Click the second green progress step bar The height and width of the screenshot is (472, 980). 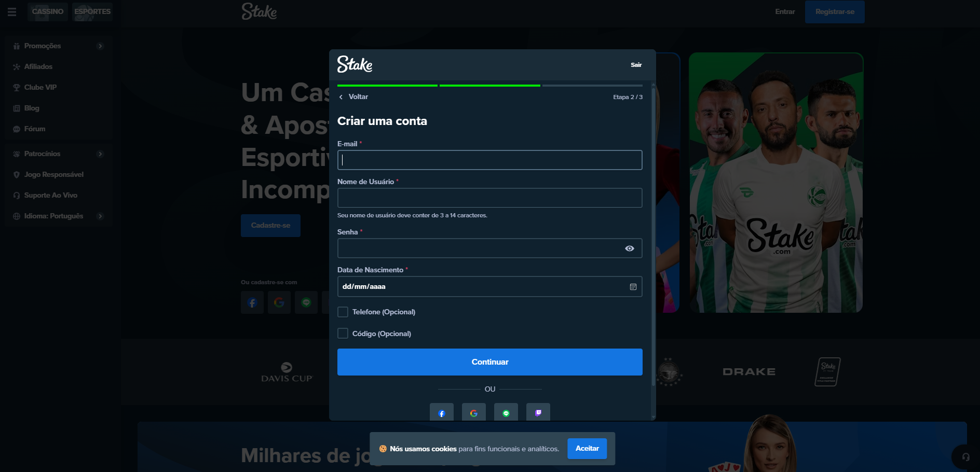(490, 86)
